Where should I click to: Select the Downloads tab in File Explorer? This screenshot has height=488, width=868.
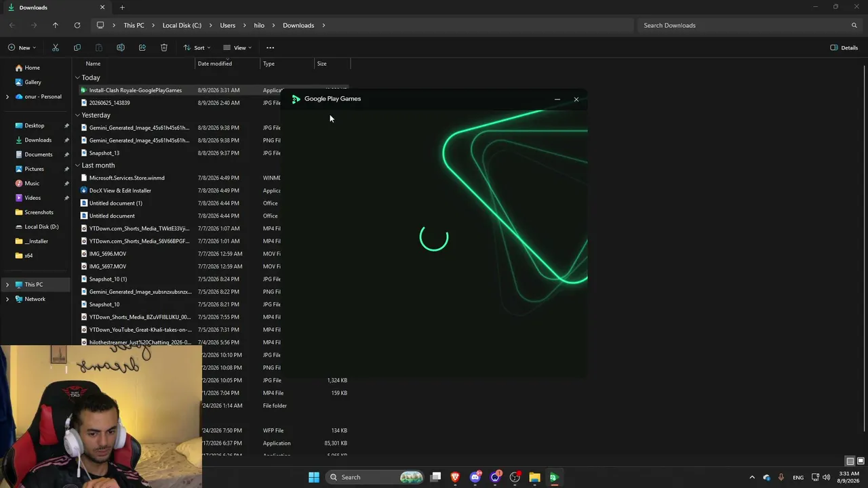(57, 7)
